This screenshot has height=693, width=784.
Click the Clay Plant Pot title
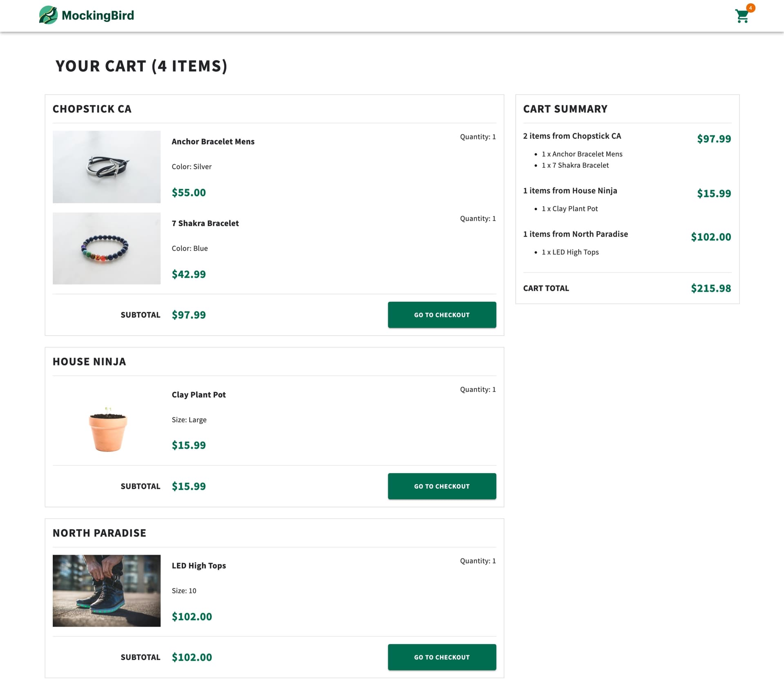198,394
